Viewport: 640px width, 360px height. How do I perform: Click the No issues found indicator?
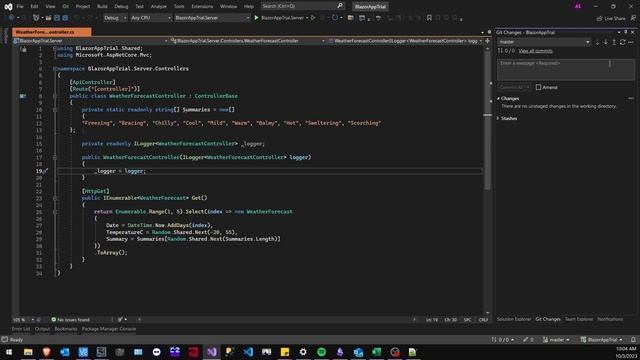[x=70, y=320]
